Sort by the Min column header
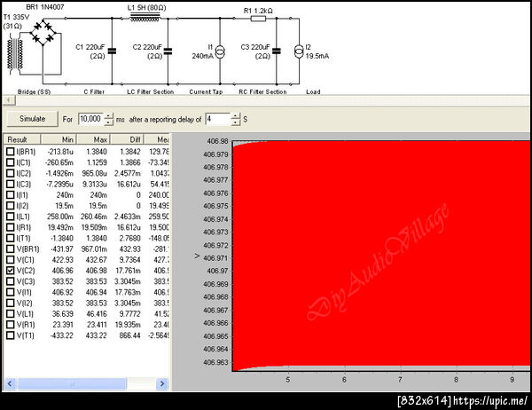Image resolution: width=532 pixels, height=410 pixels. (x=59, y=139)
